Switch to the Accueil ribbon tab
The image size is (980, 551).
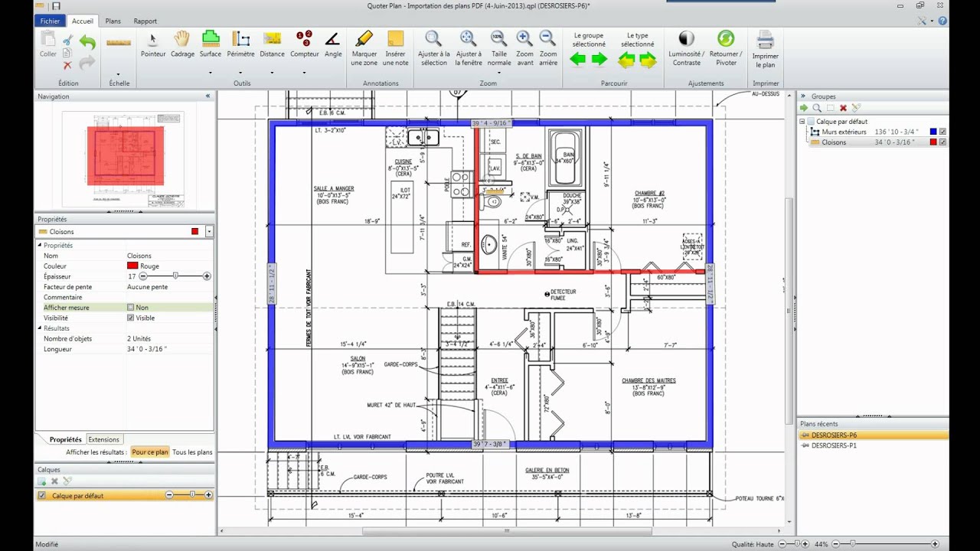point(83,21)
